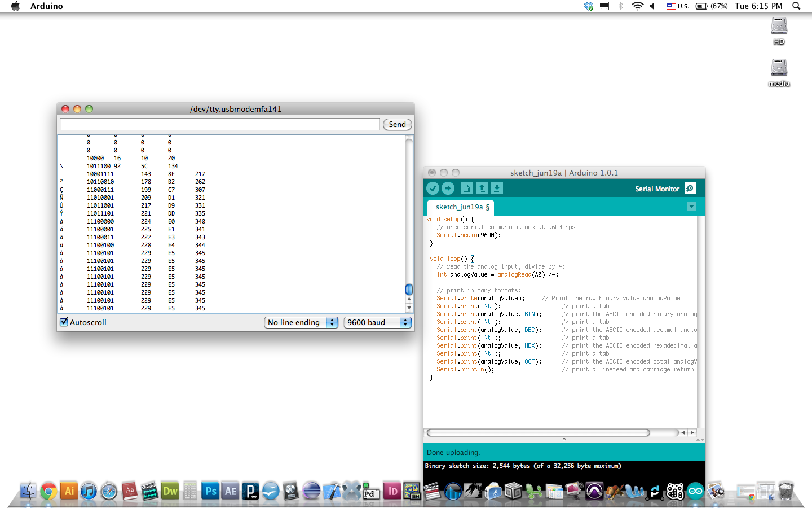812x508 pixels.
Task: Launch InDesign from the Dock
Action: [x=392, y=491]
